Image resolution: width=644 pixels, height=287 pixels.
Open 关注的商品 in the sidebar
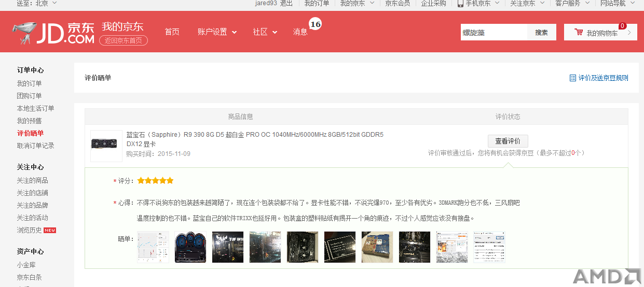pyautogui.click(x=33, y=180)
